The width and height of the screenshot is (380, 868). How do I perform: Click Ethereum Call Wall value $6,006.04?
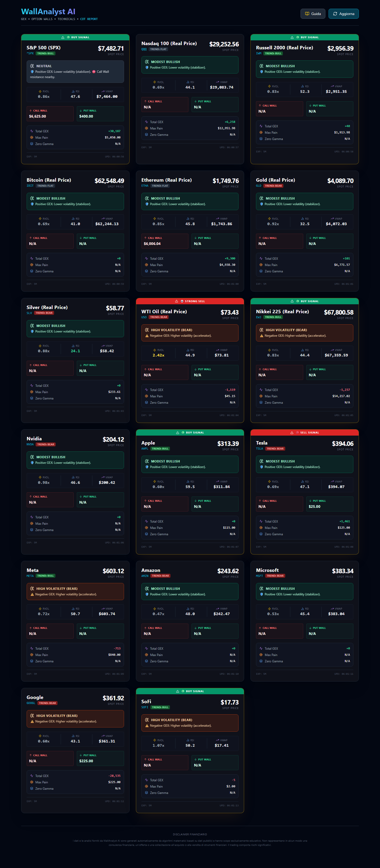tap(152, 244)
